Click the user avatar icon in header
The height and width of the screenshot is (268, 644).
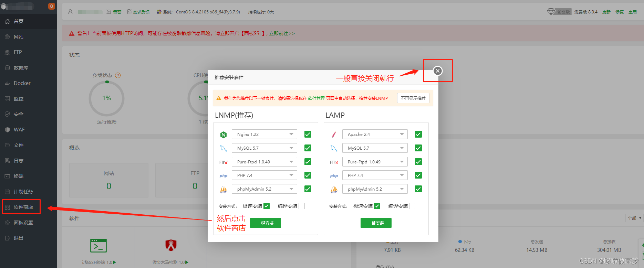tap(70, 12)
